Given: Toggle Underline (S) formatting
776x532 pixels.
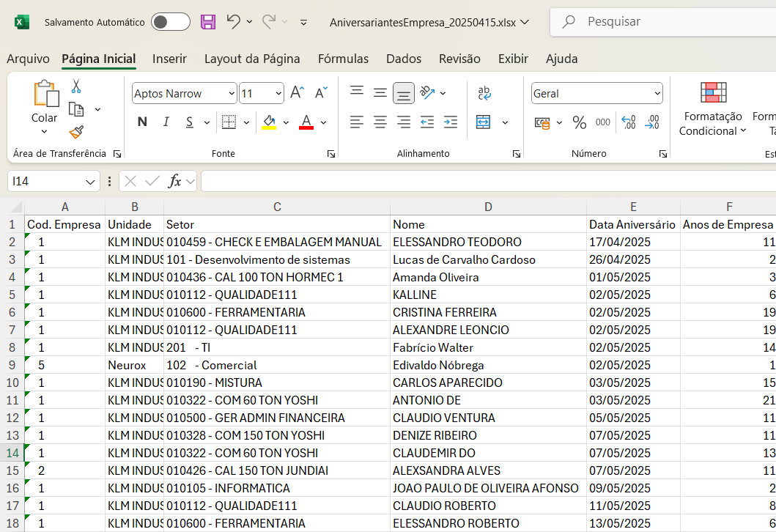Looking at the screenshot, I should [x=190, y=122].
